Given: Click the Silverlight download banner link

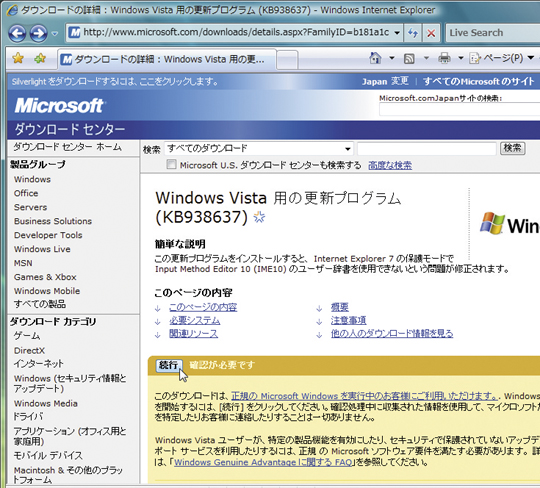Looking at the screenshot, I should [x=115, y=82].
